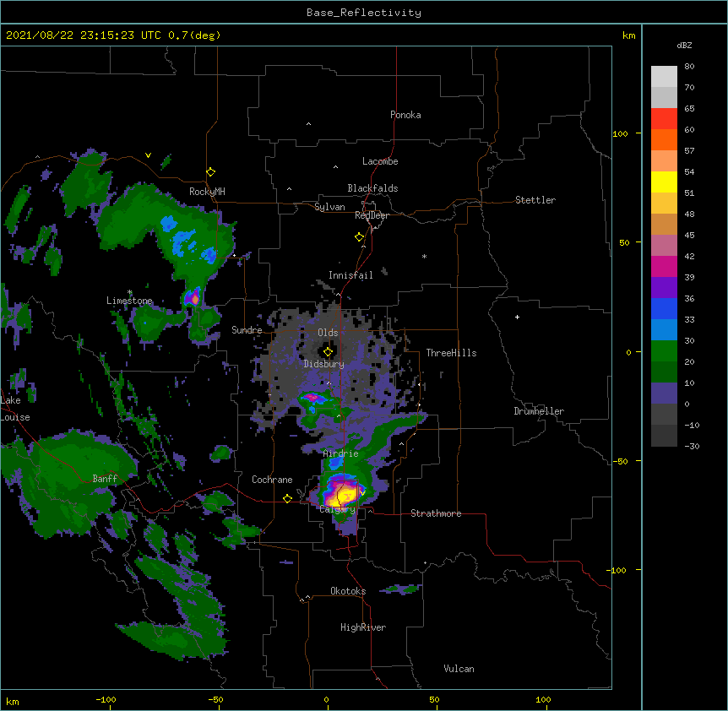Click the yellow marker near Cochrane

[287, 499]
